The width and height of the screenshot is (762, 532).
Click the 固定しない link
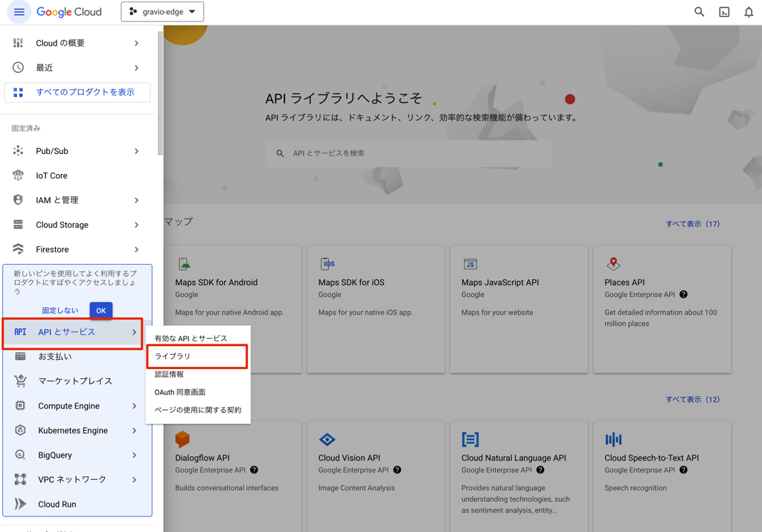coord(60,310)
